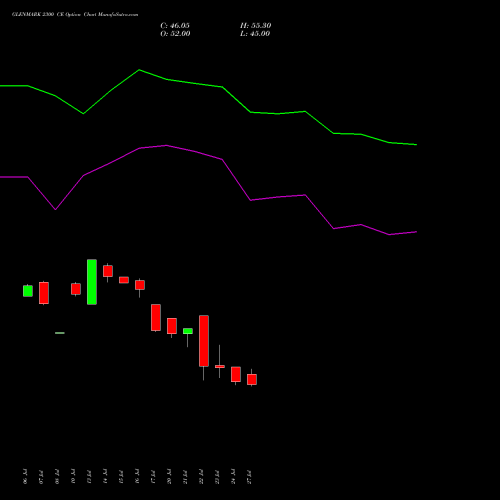Select the small green candle above 21 Jul
The width and height of the screenshot is (500, 500).
188,331
